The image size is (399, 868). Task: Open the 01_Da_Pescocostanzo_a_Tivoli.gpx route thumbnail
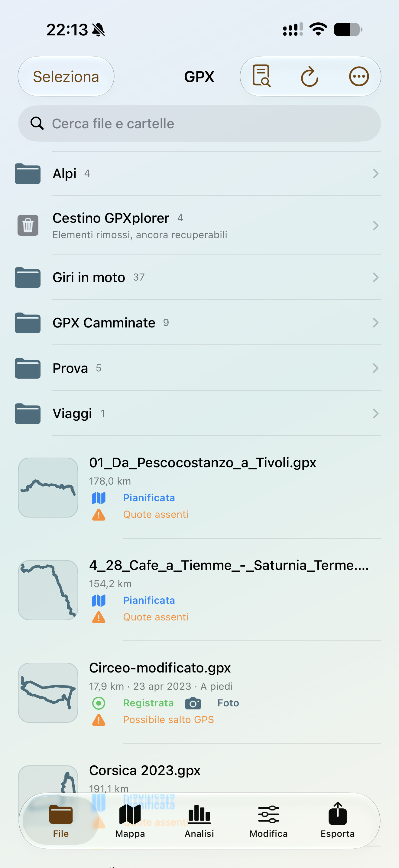tap(48, 488)
